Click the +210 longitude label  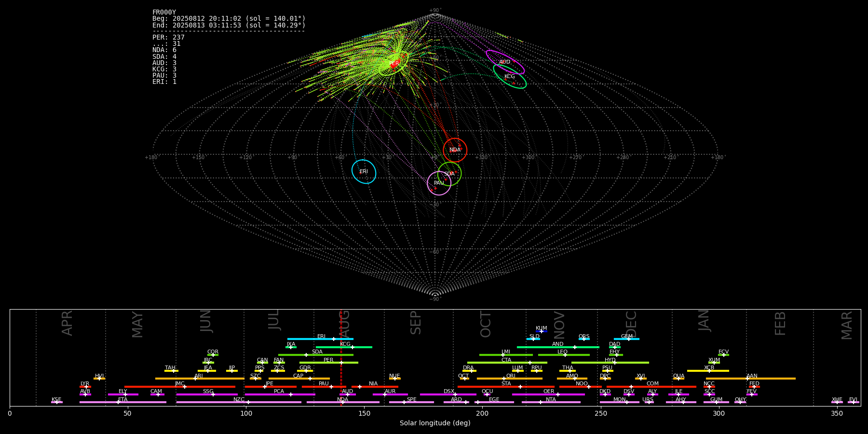click(x=670, y=158)
